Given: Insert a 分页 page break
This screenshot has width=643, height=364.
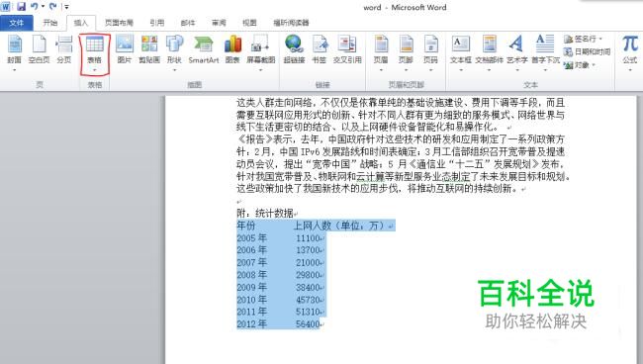Looking at the screenshot, I should pos(64,49).
